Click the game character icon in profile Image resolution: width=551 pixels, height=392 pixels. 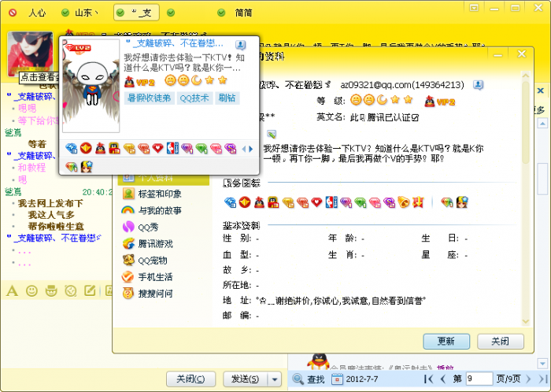[462, 202]
